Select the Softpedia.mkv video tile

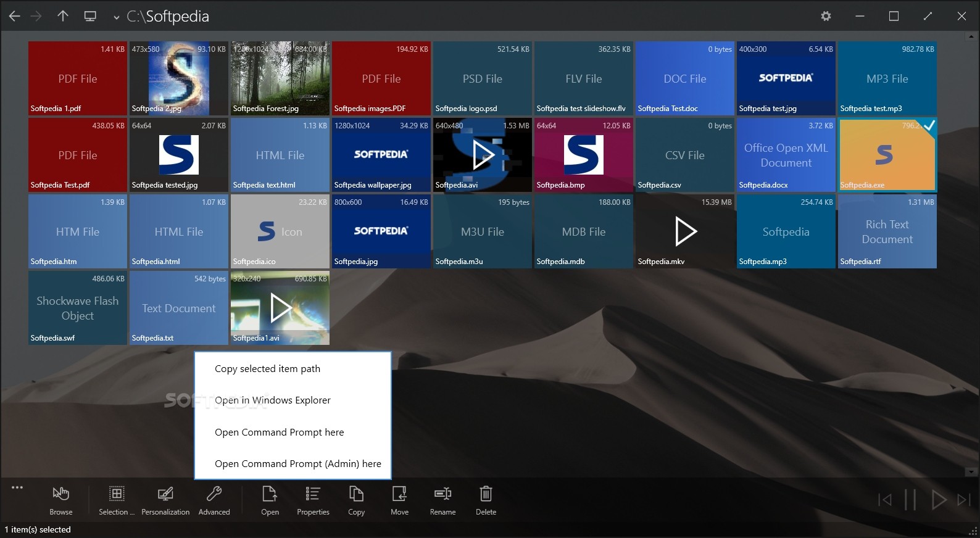click(685, 231)
